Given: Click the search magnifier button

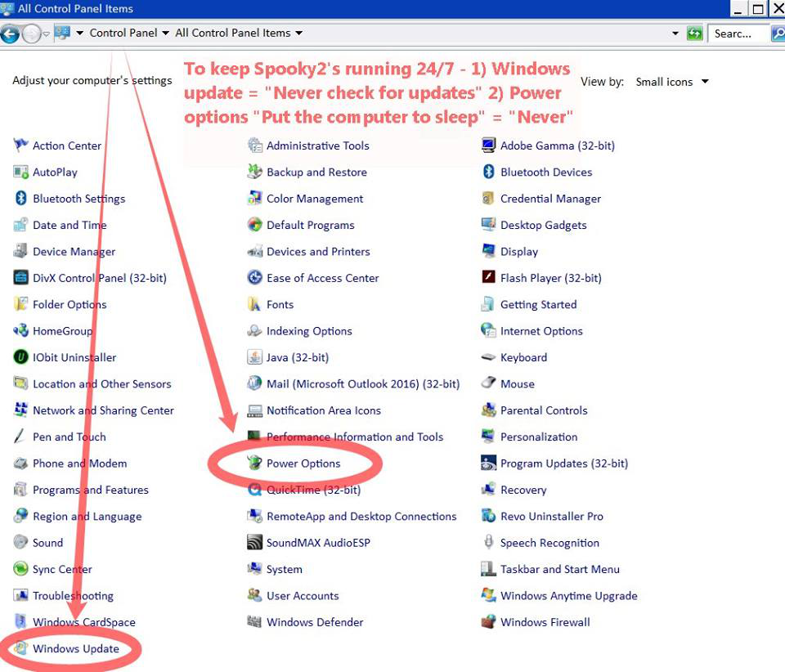Looking at the screenshot, I should [778, 34].
